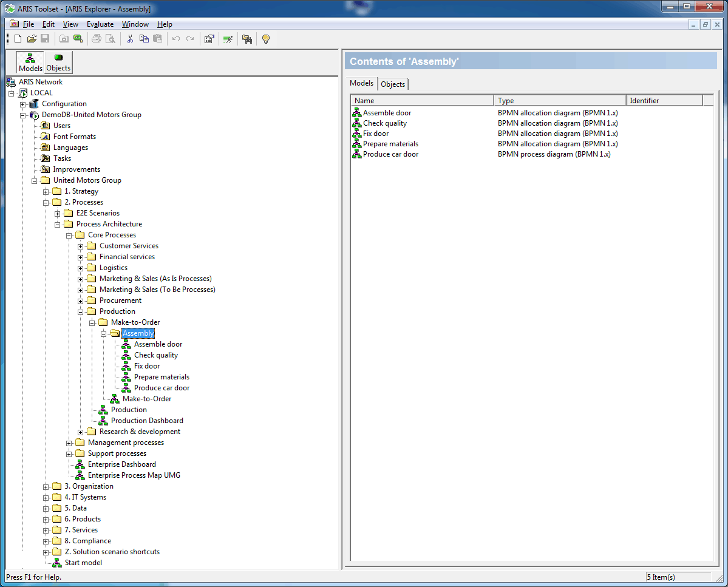Click the Start model icon in tree

pyautogui.click(x=56, y=563)
